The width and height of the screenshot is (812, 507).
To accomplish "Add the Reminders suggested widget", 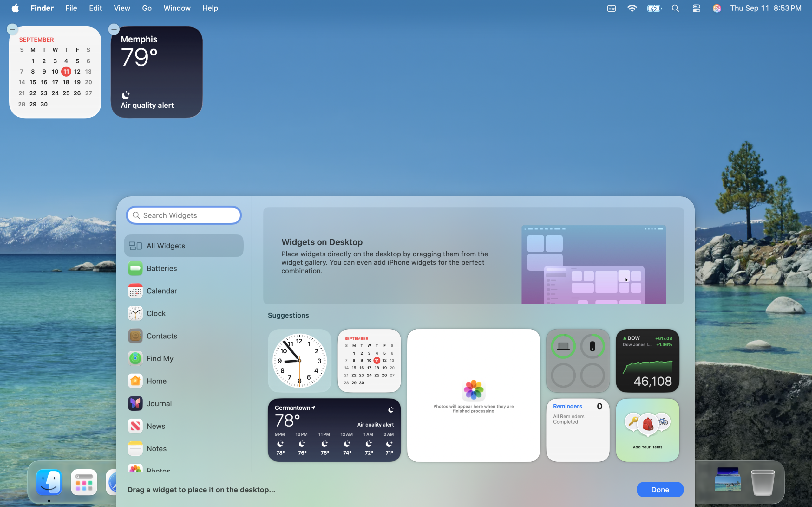I will (578, 430).
